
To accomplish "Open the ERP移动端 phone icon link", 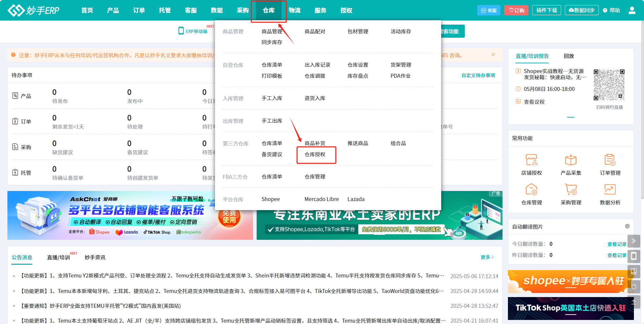I will pyautogui.click(x=181, y=31).
